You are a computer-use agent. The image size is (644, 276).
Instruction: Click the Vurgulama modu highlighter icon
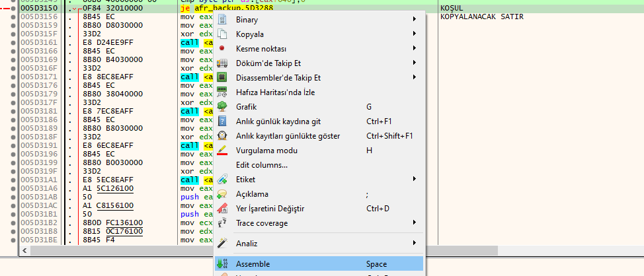click(221, 151)
